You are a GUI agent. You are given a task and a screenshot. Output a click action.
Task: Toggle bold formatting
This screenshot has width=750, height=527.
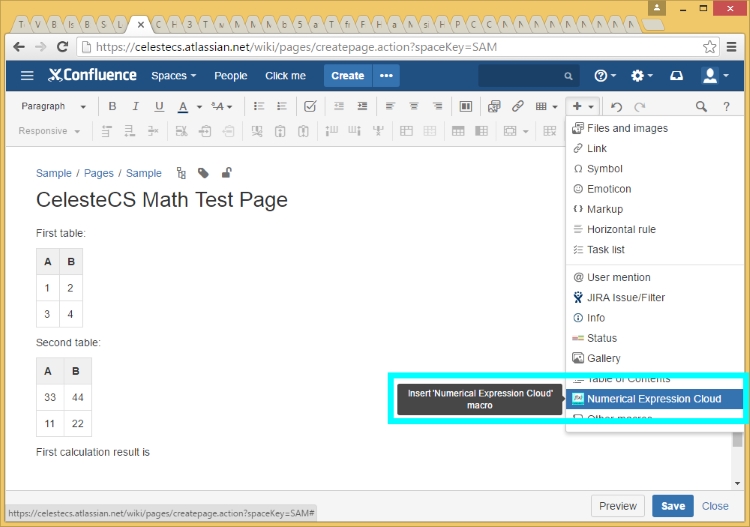112,106
